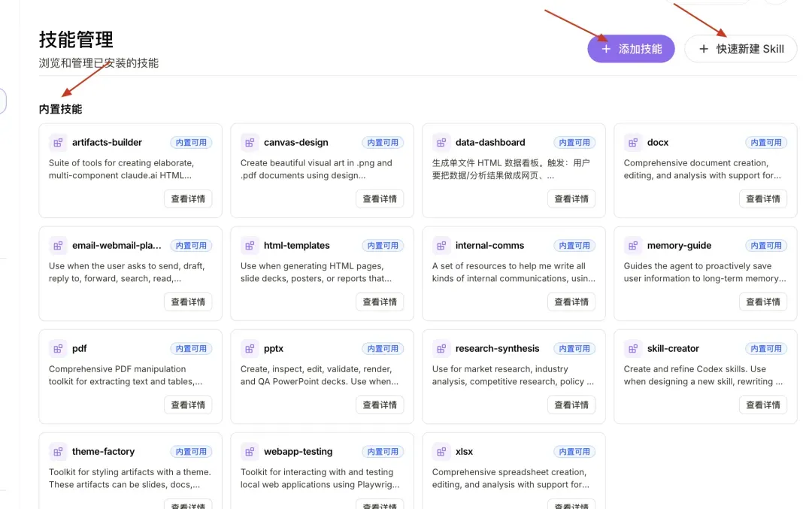Viewport: 812px width, 509px height.
Task: Click the webapp-testing card title
Action: [298, 452]
